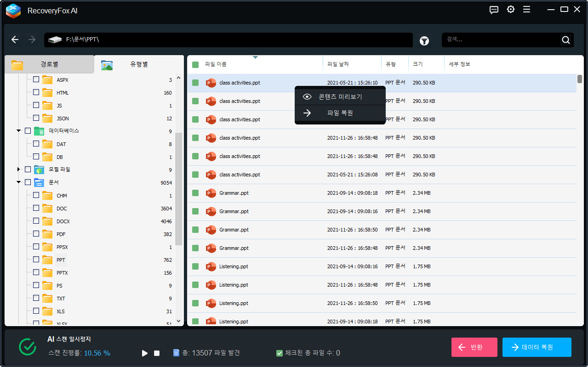Collapse the 문서 tree category

pyautogui.click(x=19, y=182)
